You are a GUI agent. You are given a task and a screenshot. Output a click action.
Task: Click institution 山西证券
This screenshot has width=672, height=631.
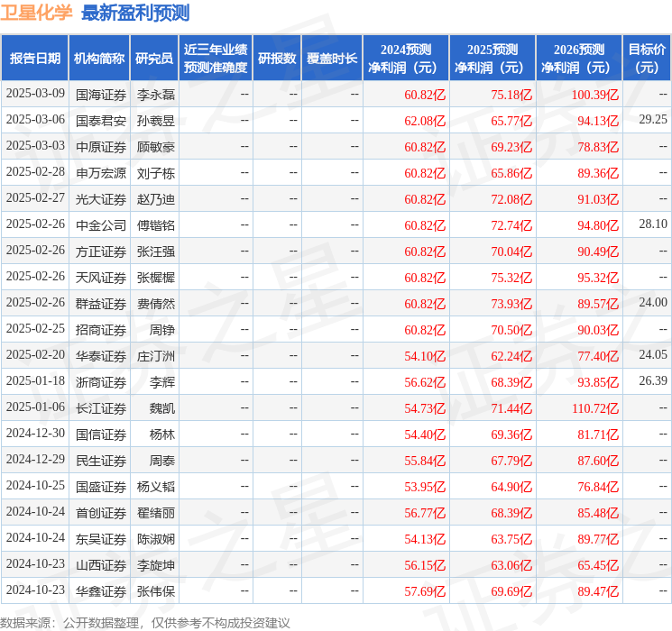101,565
